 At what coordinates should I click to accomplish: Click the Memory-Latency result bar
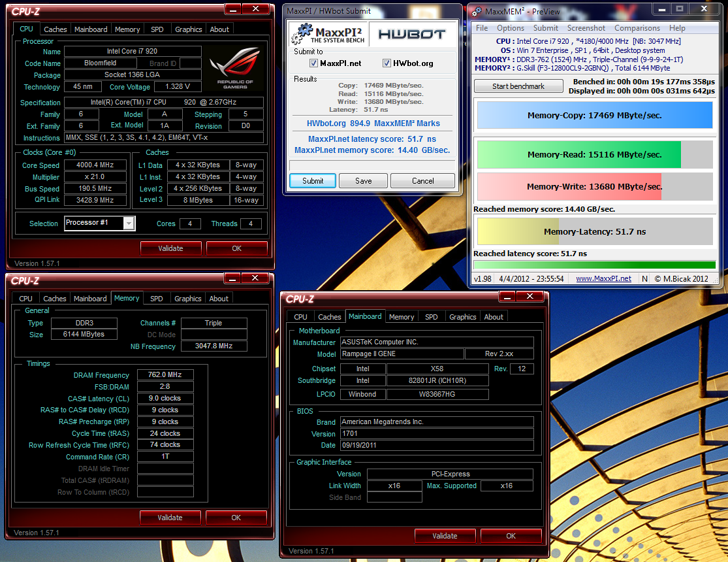pyautogui.click(x=594, y=231)
